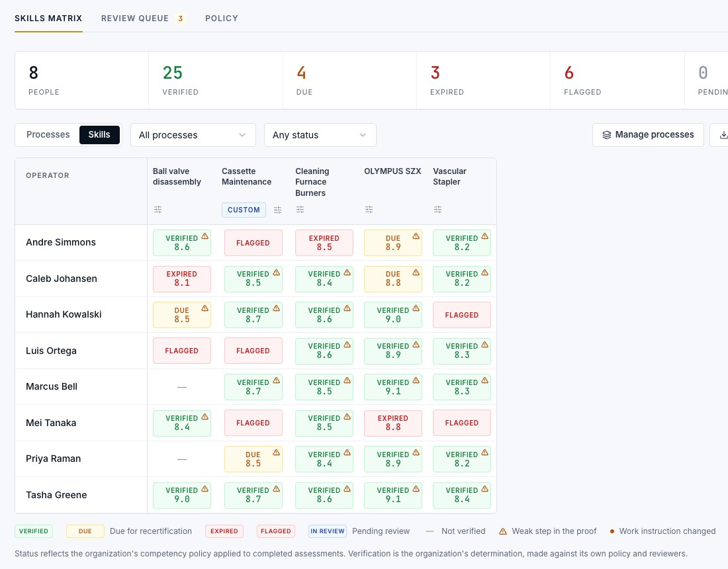Open settings icon under Cleaning Furnace Burners
Viewport: 728px width, 569px height.
300,210
